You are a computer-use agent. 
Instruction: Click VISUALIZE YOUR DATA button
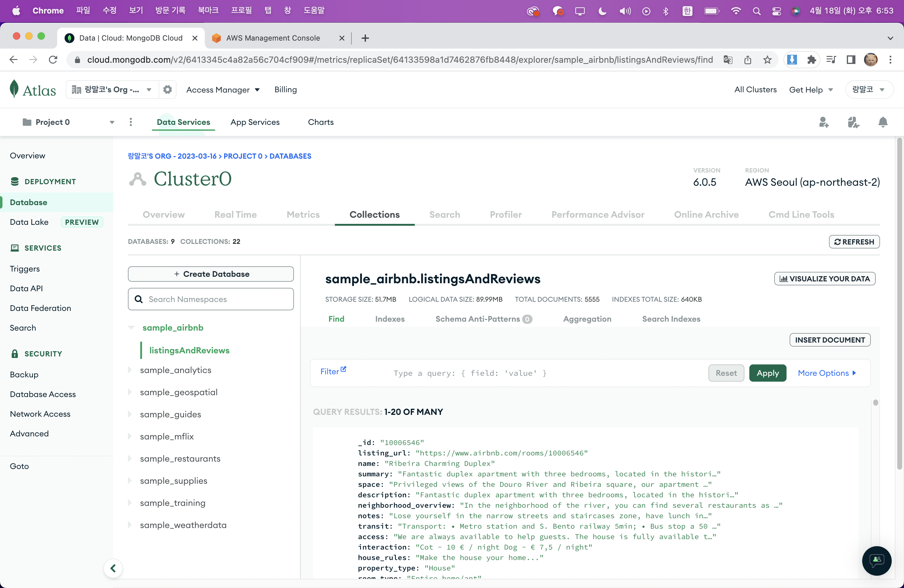pyautogui.click(x=825, y=278)
